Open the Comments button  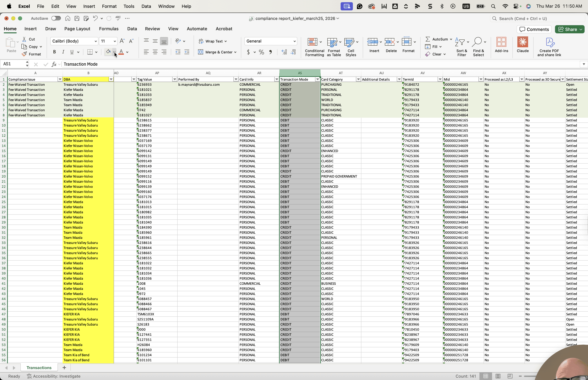(x=534, y=29)
